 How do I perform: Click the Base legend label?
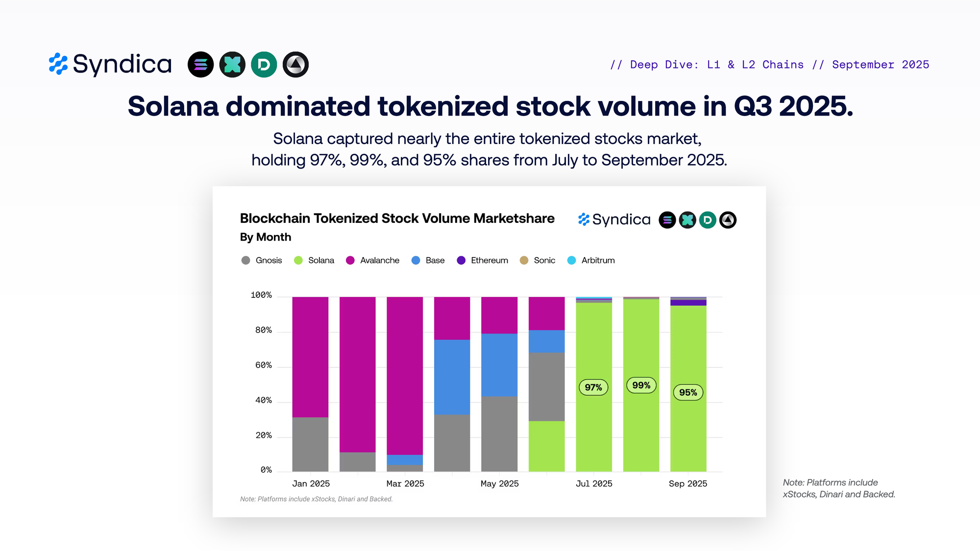click(x=435, y=260)
